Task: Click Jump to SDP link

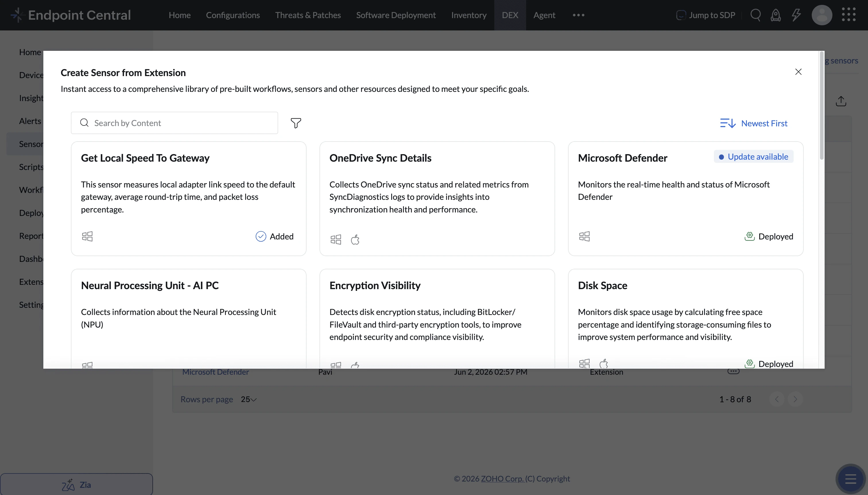Action: click(x=706, y=15)
